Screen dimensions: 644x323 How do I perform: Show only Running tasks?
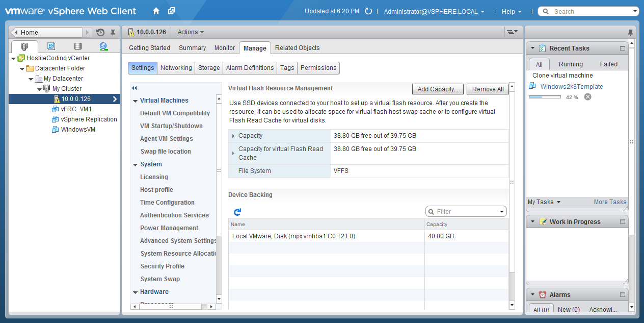coord(571,64)
